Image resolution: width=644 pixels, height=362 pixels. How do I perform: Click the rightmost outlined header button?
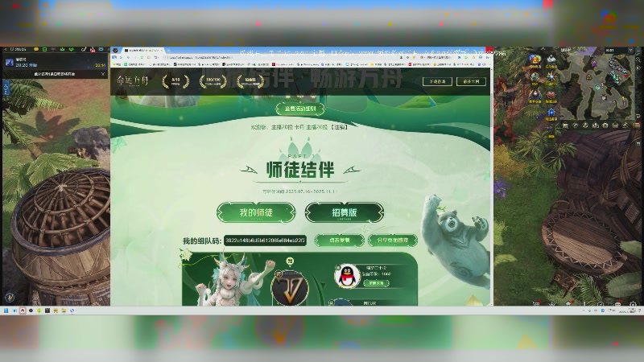[x=471, y=81]
